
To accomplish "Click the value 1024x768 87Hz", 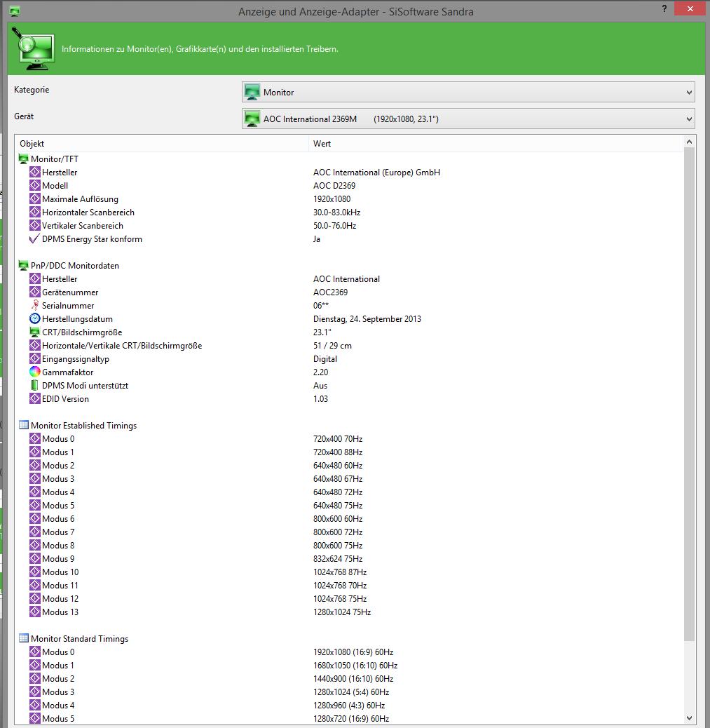I will coord(340,572).
